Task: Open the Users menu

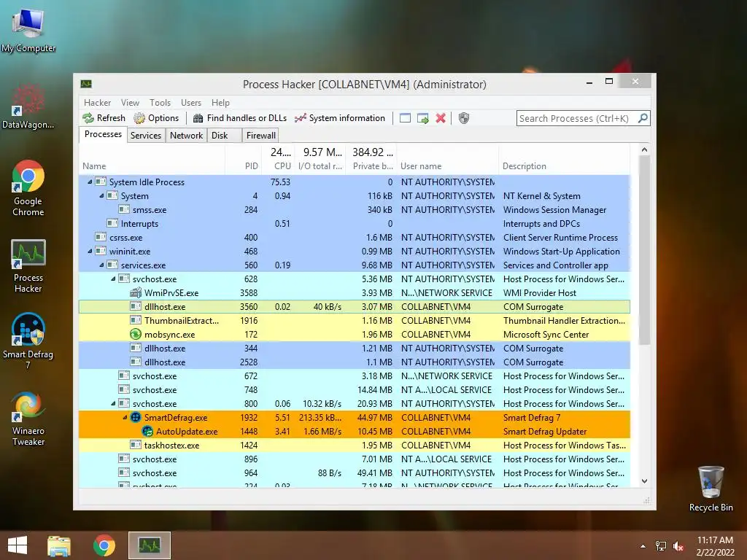Action: pos(191,103)
